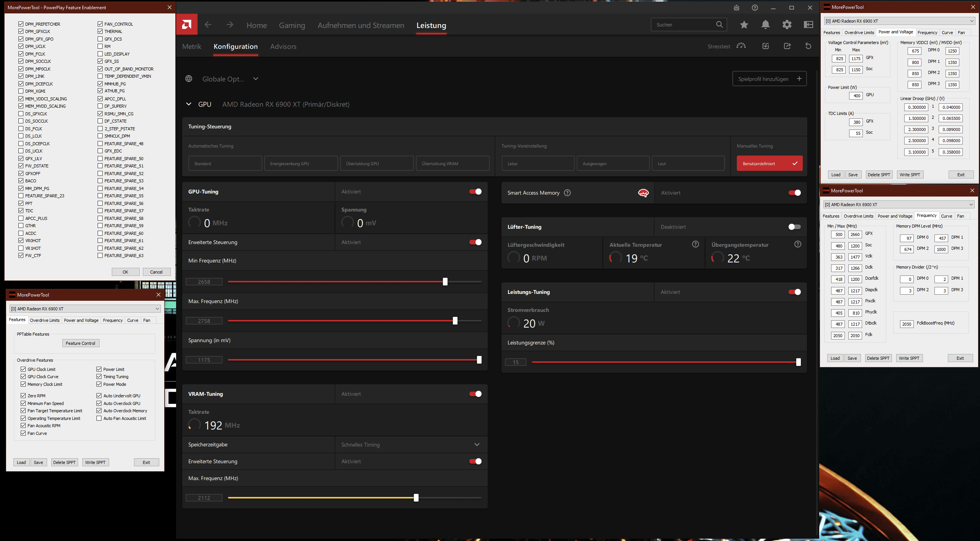Click Cancel in Feature Enablement dialog

(x=156, y=272)
